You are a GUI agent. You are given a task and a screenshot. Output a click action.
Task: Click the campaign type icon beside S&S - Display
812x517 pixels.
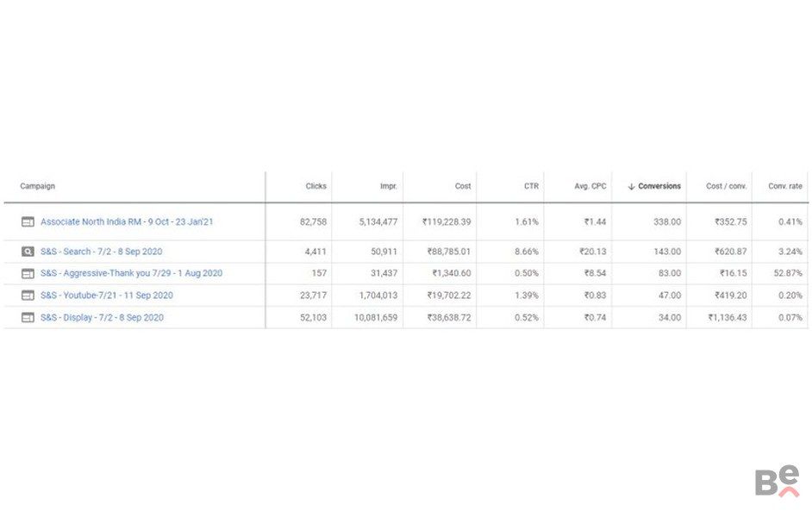28,317
